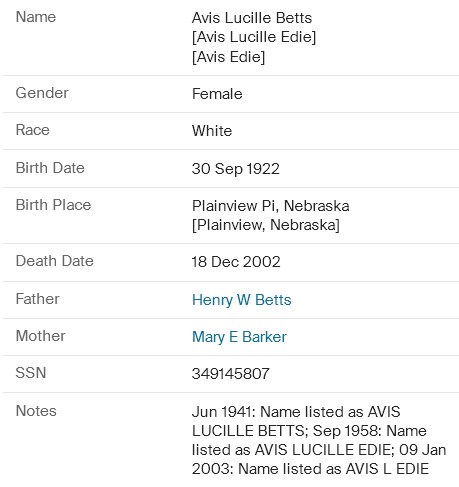This screenshot has height=487, width=459.
Task: Click the Father field label
Action: pyautogui.click(x=38, y=299)
